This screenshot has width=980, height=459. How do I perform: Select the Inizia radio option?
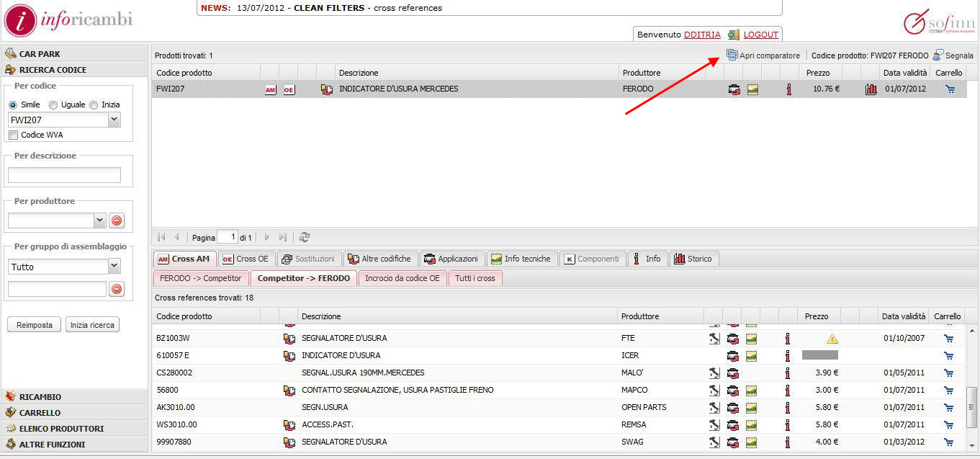[x=94, y=105]
